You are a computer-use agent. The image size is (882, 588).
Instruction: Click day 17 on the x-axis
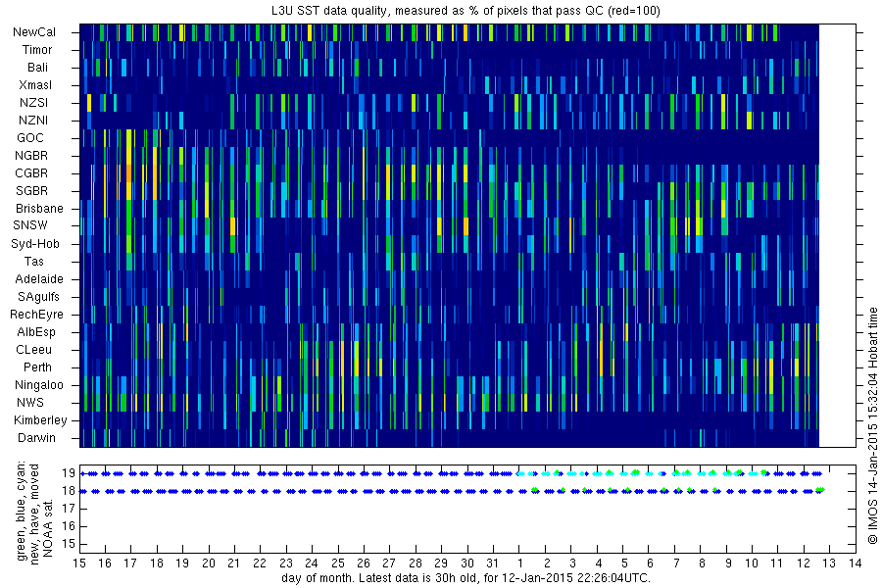coord(130,563)
